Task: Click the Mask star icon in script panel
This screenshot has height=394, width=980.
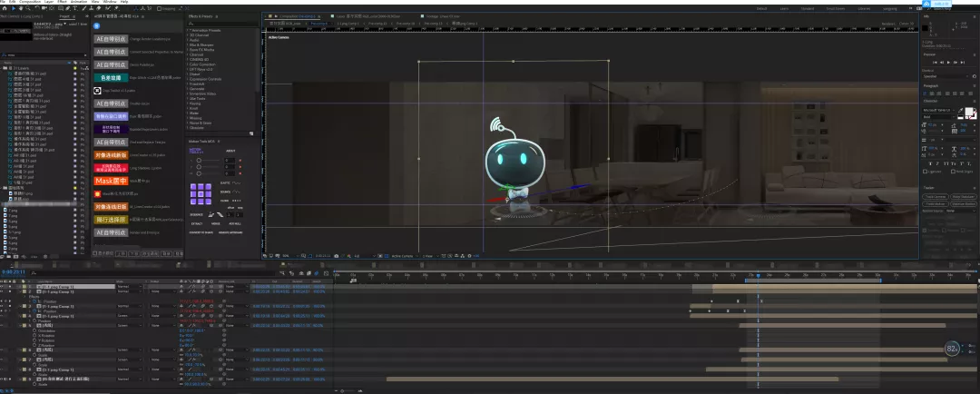Action: click(x=97, y=194)
